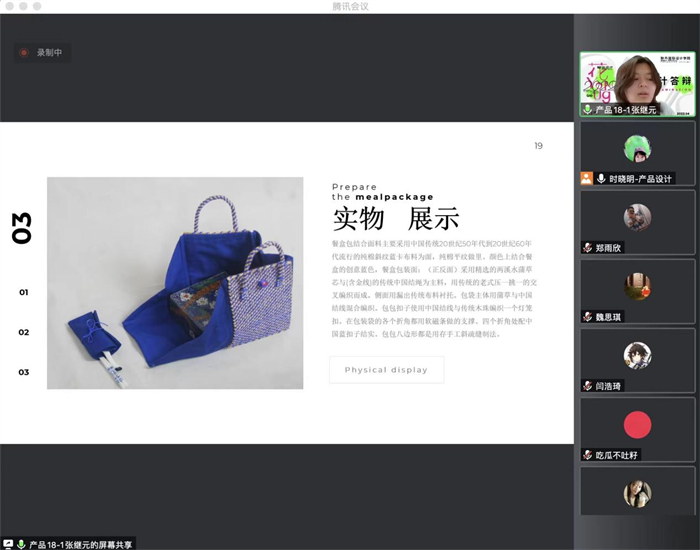The height and width of the screenshot is (550, 700).
Task: Click slide page number 19
Action: click(538, 146)
